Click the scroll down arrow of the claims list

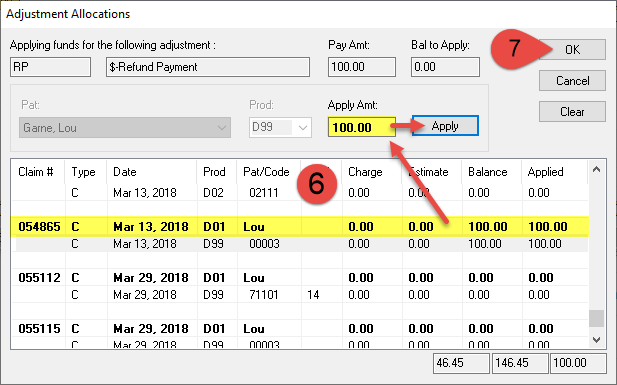click(x=597, y=339)
